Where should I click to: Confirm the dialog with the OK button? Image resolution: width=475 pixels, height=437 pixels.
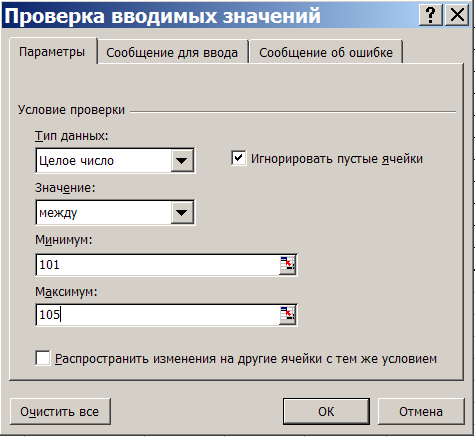tap(326, 411)
